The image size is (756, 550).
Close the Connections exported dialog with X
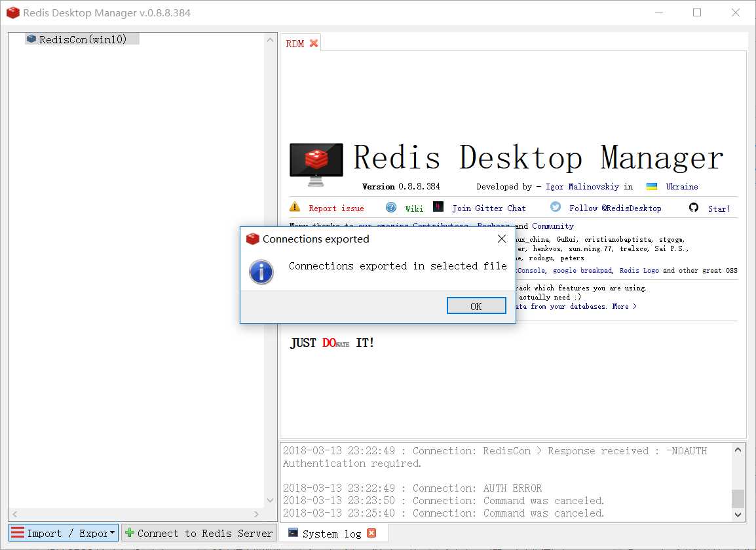coord(501,239)
